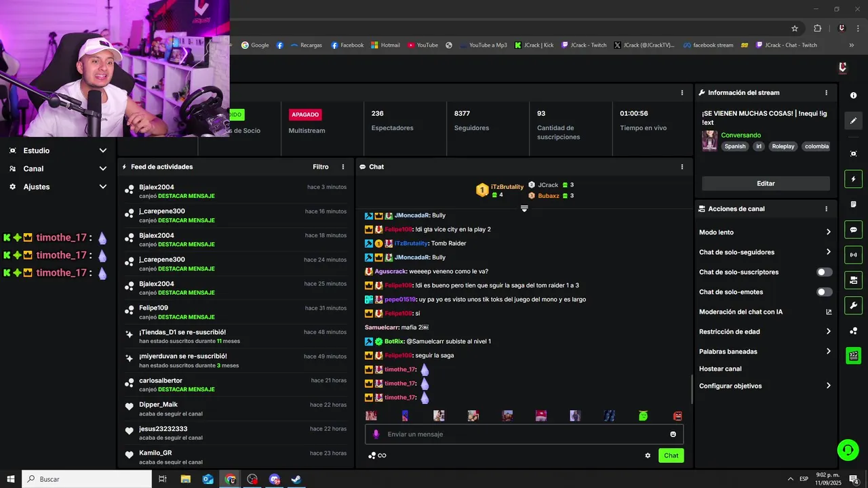Open stats bar three-dot menu
The image size is (868, 488).
pos(682,93)
